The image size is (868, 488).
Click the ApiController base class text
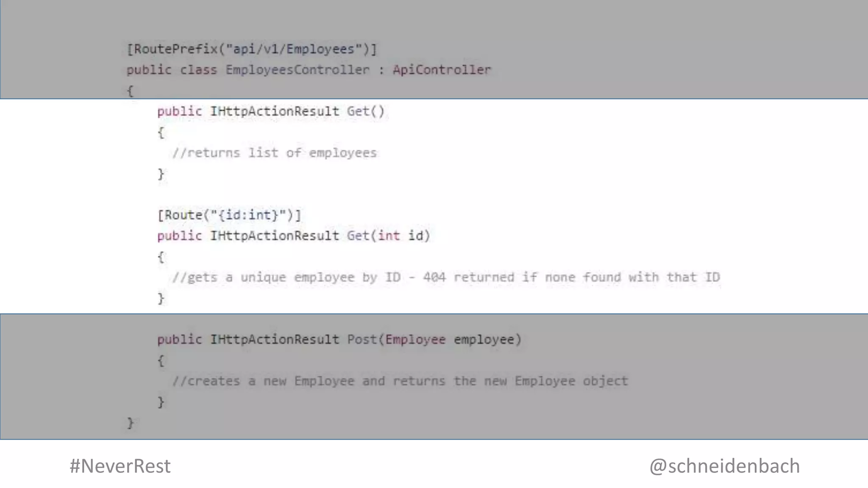442,70
